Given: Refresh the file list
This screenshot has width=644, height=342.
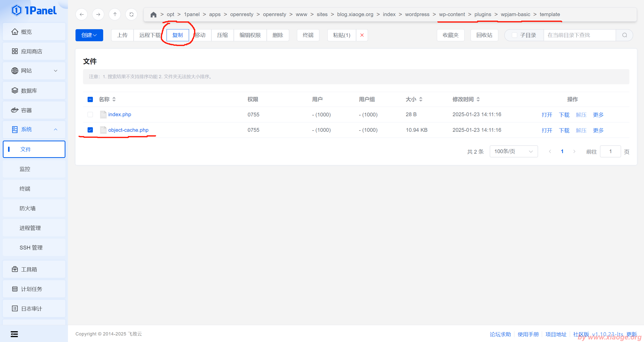Looking at the screenshot, I should pyautogui.click(x=131, y=15).
